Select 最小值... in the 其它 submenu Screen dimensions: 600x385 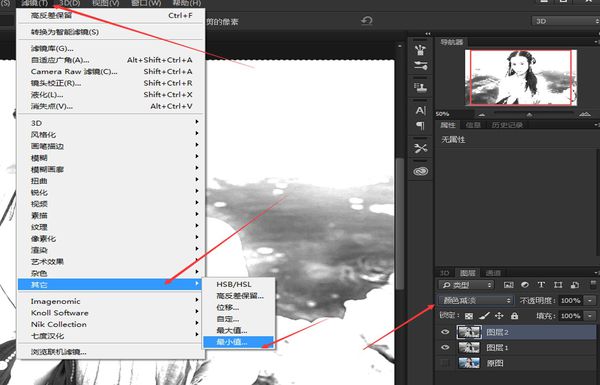click(x=238, y=342)
